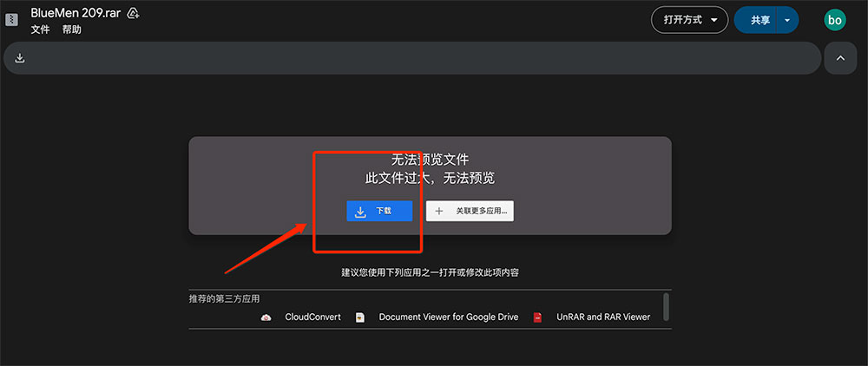This screenshot has height=366, width=868.
Task: Click the archive file icon beside the title
Action: tap(11, 20)
